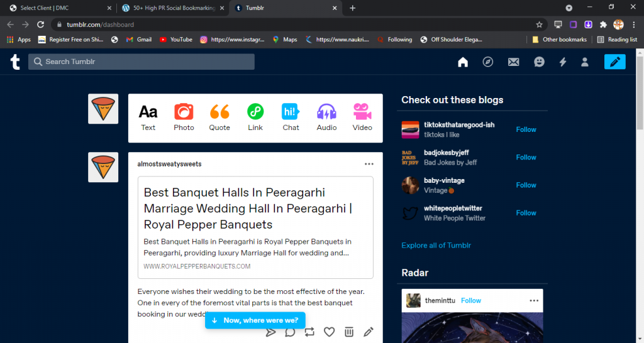This screenshot has width=644, height=343.
Task: Open the theminttu Radar post options
Action: pyautogui.click(x=534, y=301)
